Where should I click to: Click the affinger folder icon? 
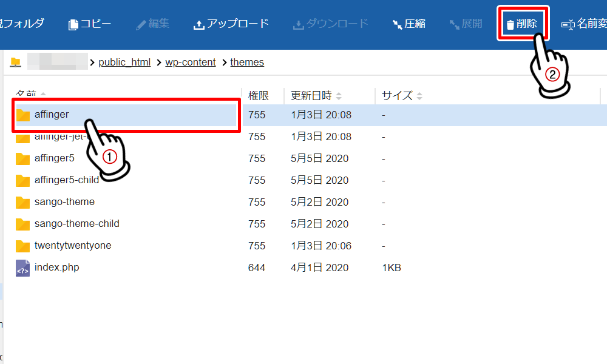(23, 115)
